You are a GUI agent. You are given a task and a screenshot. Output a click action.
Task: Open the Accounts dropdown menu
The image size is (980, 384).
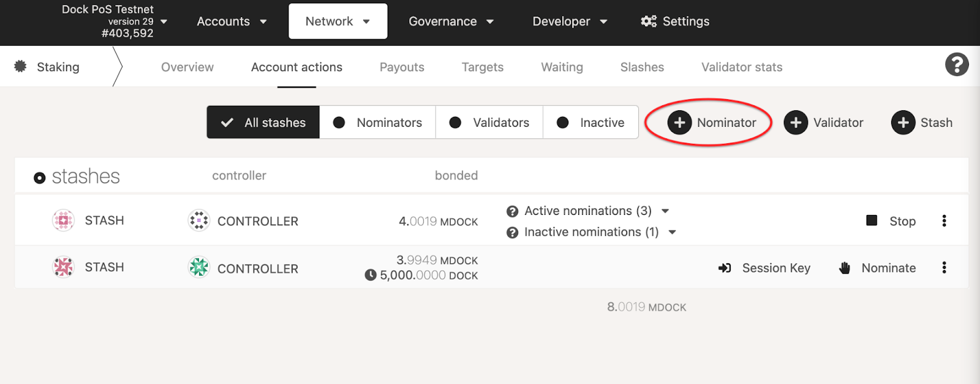[x=232, y=21]
